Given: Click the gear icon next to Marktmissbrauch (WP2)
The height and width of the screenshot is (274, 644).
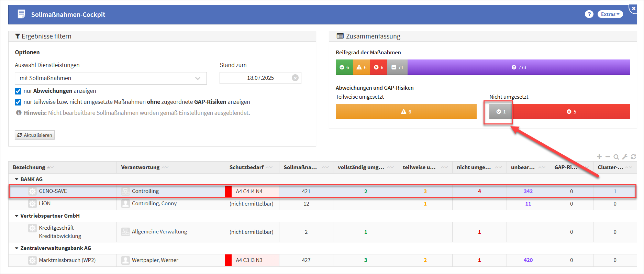Looking at the screenshot, I should pyautogui.click(x=32, y=261).
